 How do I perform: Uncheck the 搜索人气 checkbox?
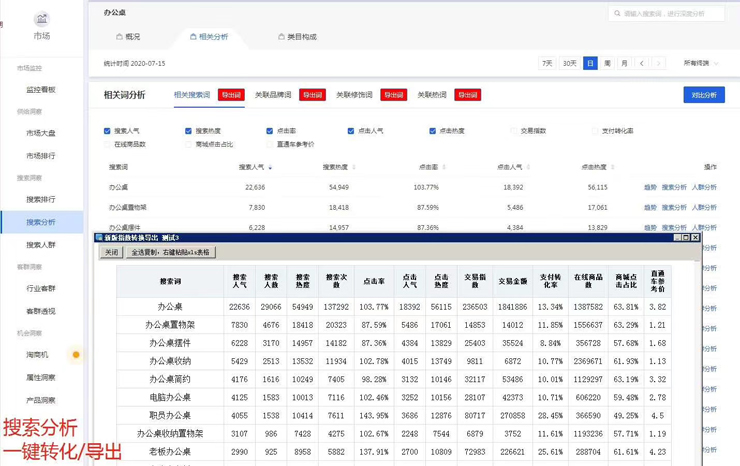pos(107,131)
